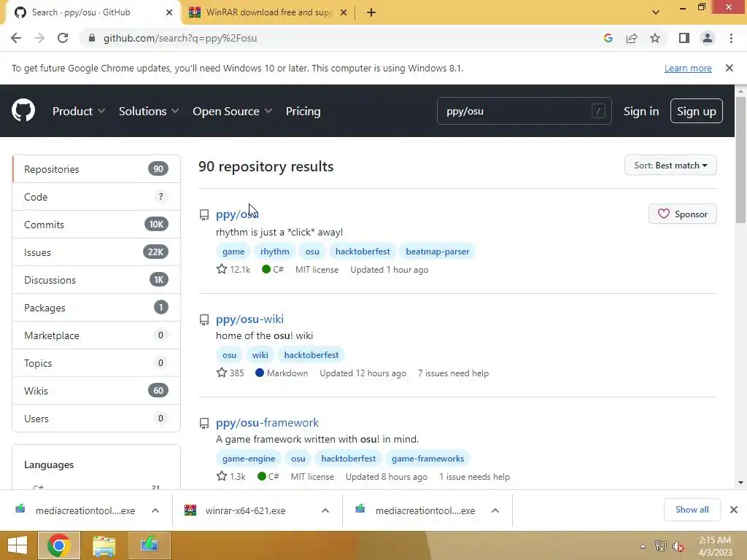Open the installer app on the taskbar
Image resolution: width=747 pixels, height=560 pixels.
[x=149, y=545]
